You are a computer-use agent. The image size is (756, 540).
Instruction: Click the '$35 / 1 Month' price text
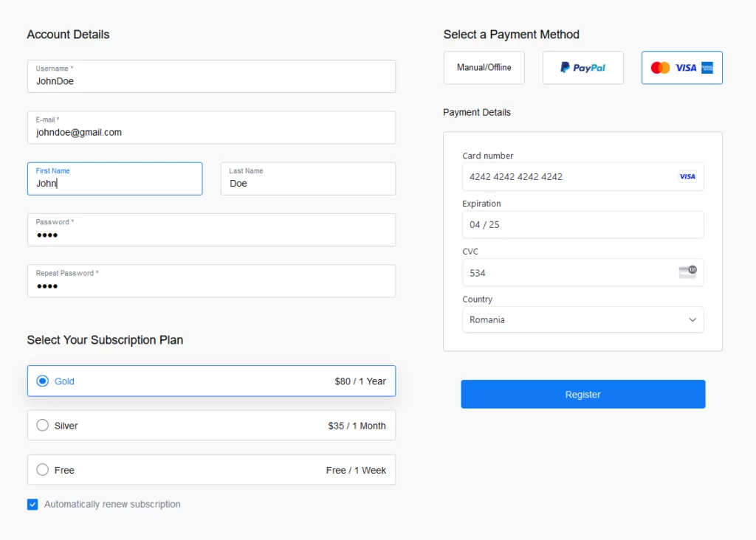(x=357, y=426)
